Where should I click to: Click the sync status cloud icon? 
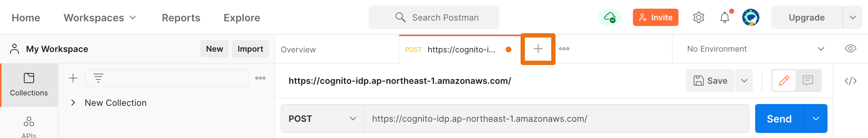(x=610, y=17)
